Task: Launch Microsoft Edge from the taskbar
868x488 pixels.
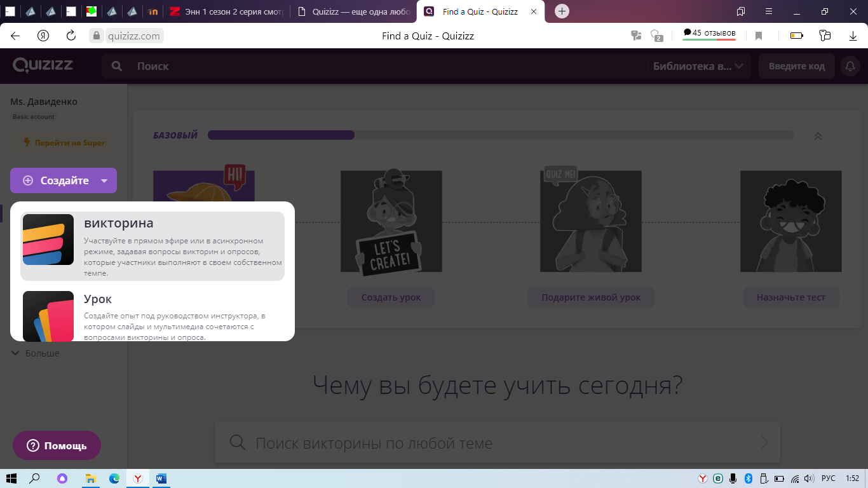Action: (114, 478)
